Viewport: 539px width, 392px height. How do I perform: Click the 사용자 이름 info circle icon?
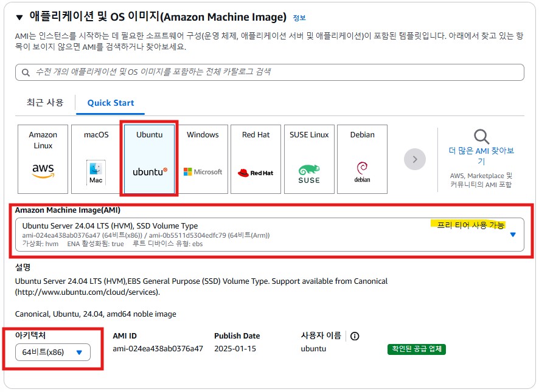[x=355, y=336]
